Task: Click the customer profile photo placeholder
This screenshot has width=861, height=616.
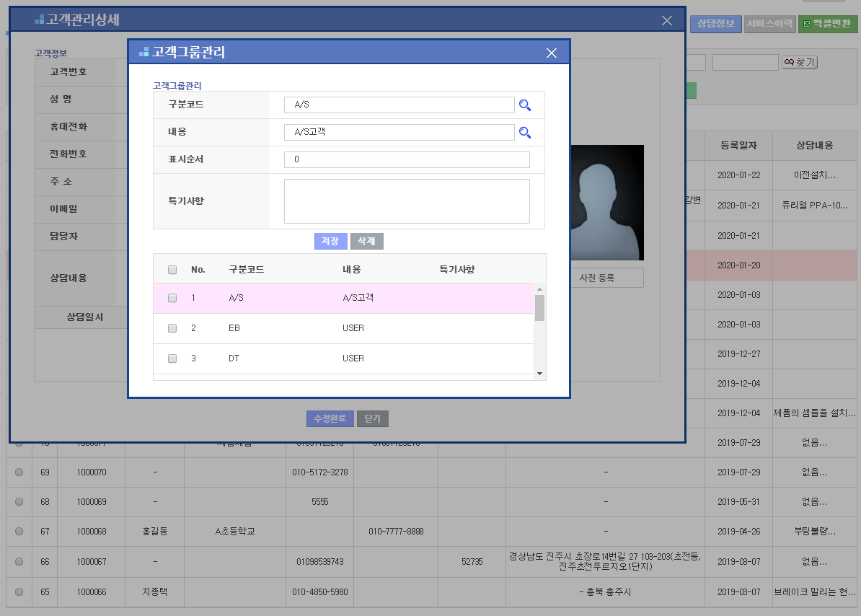Action: (606, 203)
